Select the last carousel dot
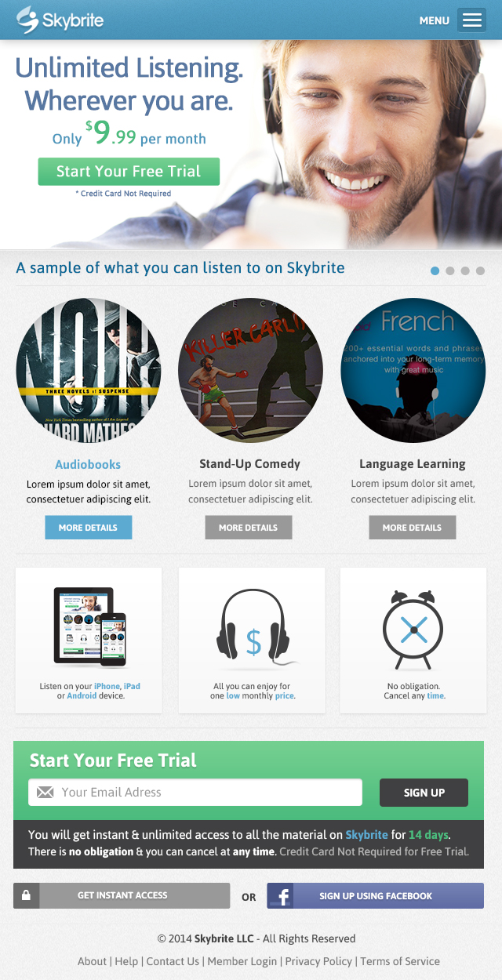This screenshot has width=502, height=980. tap(480, 270)
